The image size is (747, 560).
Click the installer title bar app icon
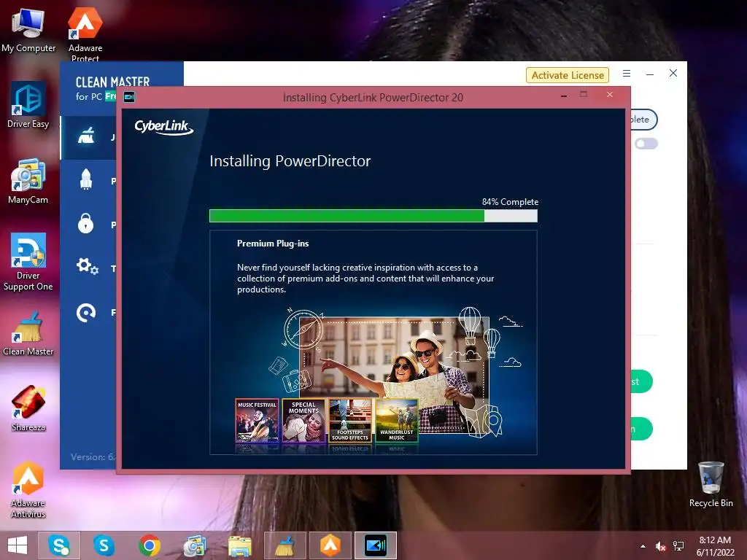click(x=128, y=97)
